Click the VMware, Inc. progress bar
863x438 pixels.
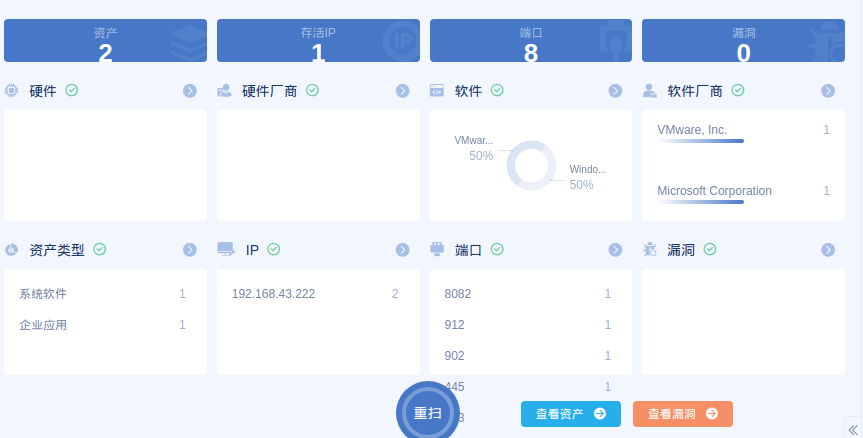pos(700,141)
